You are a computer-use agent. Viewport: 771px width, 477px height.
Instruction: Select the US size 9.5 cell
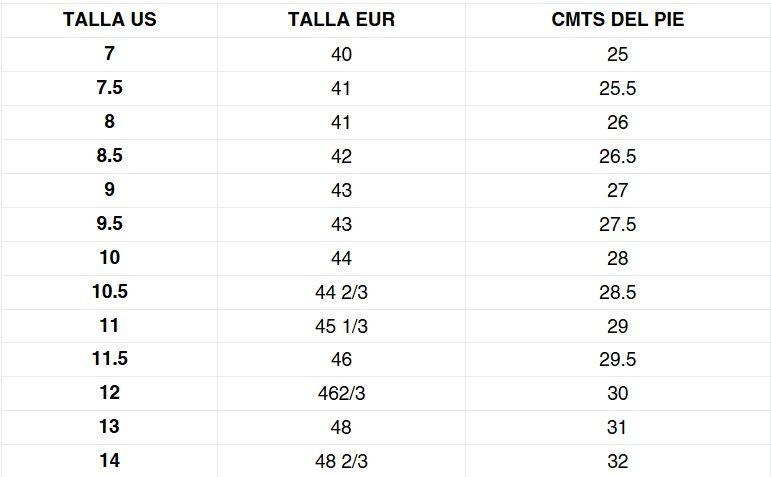click(x=110, y=224)
